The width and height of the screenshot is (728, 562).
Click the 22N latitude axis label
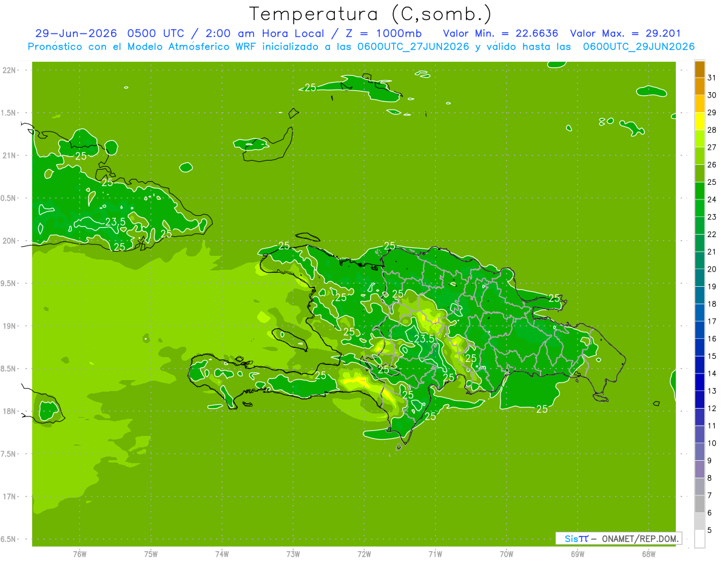point(10,70)
